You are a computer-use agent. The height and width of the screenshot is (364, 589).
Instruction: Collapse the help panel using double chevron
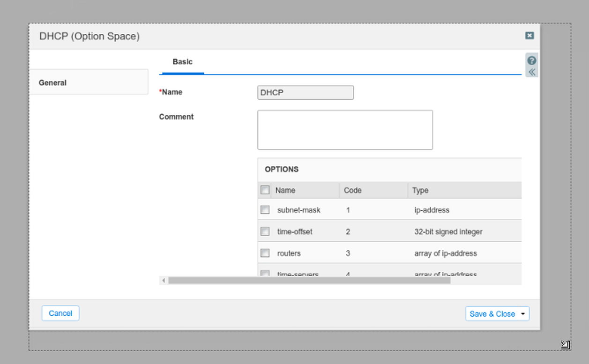click(531, 72)
